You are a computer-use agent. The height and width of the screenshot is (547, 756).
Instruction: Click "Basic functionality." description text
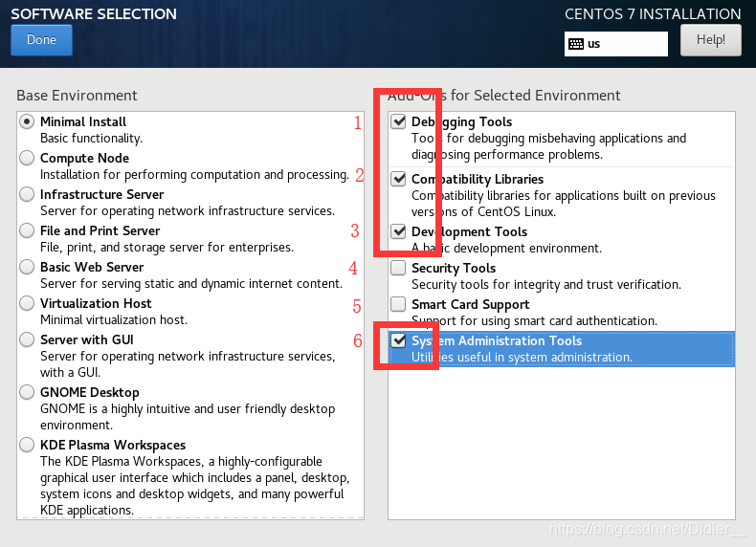[91, 139]
